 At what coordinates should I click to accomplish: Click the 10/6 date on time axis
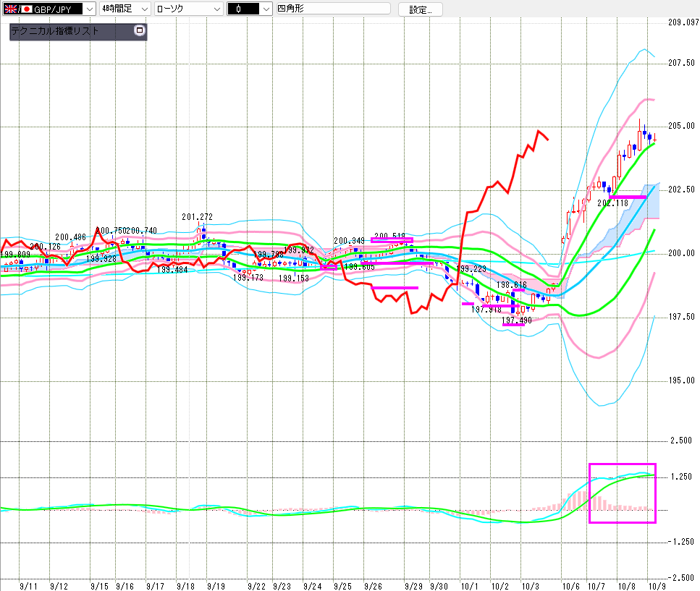571,584
